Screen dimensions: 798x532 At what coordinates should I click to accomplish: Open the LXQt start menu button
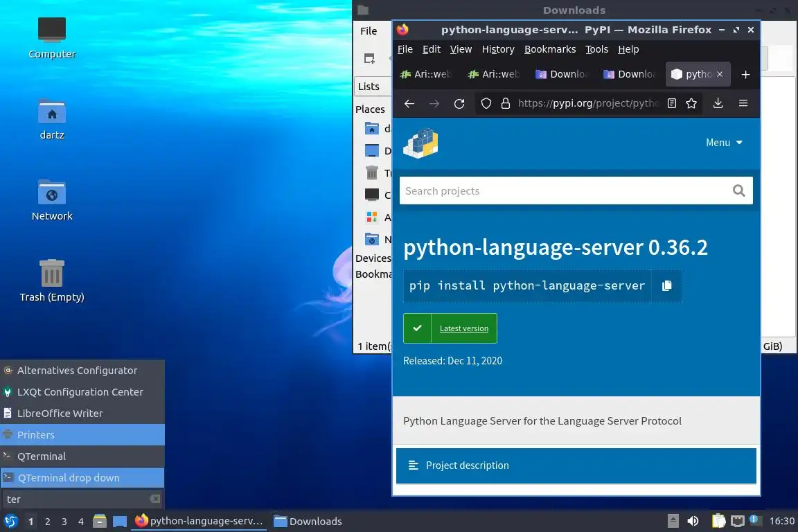(10, 522)
